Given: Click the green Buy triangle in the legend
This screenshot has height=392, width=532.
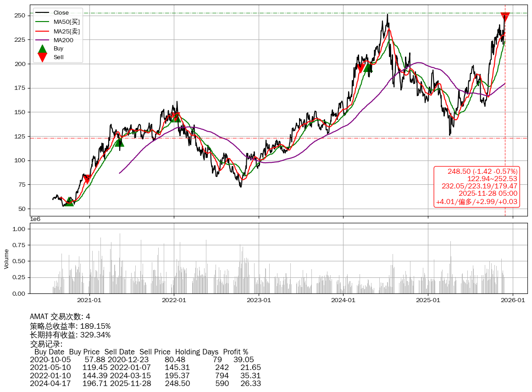Looking at the screenshot, I should coord(42,49).
